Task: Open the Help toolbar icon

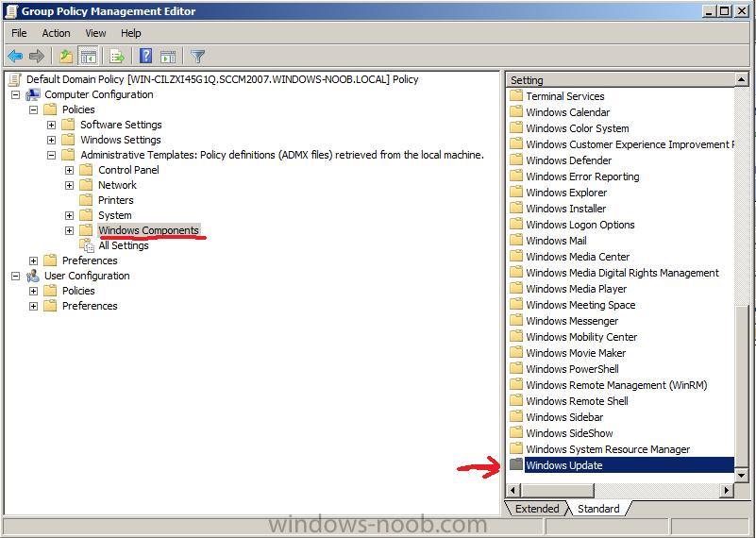Action: pos(145,57)
